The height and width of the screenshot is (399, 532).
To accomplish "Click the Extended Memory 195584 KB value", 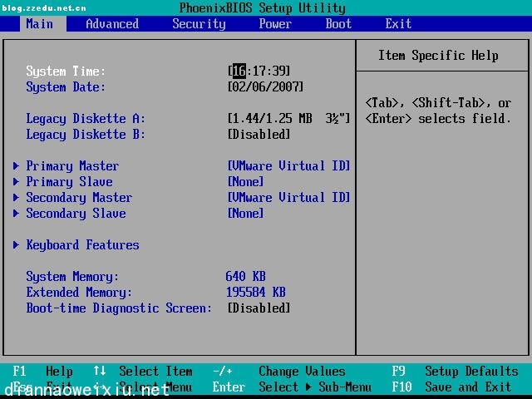I will pos(256,292).
